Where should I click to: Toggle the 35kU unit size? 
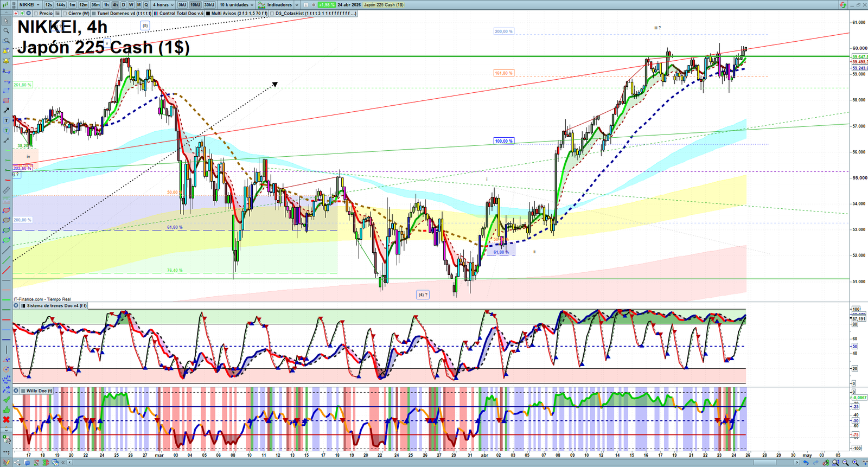(209, 5)
